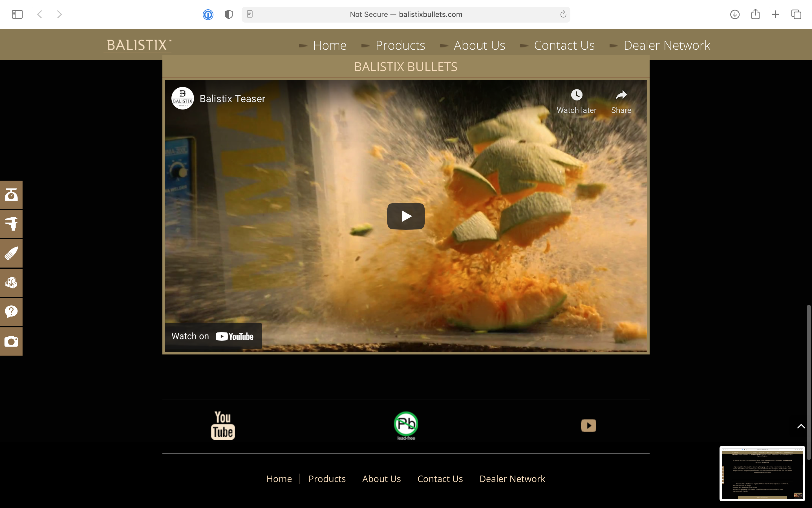Open the Safari share menu
The image size is (812, 508).
pyautogui.click(x=755, y=14)
